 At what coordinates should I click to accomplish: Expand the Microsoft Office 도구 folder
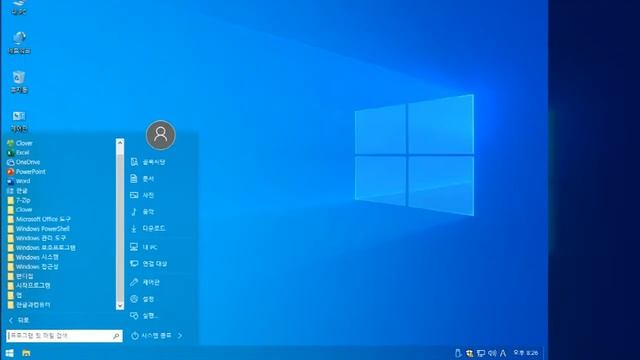point(39,219)
